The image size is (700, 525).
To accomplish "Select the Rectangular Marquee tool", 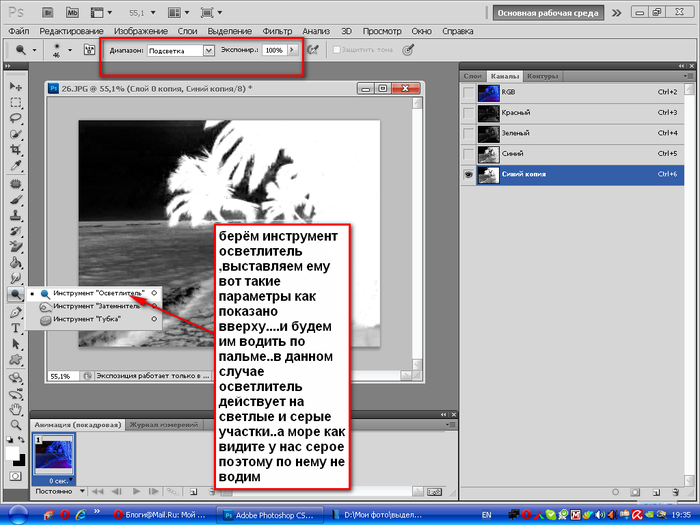I will pos(16,103).
